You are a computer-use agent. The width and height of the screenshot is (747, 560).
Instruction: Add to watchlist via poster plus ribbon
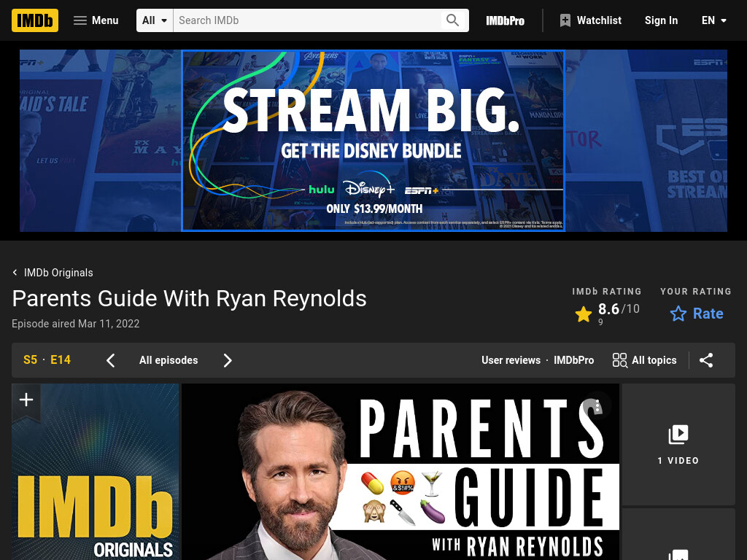click(x=26, y=400)
